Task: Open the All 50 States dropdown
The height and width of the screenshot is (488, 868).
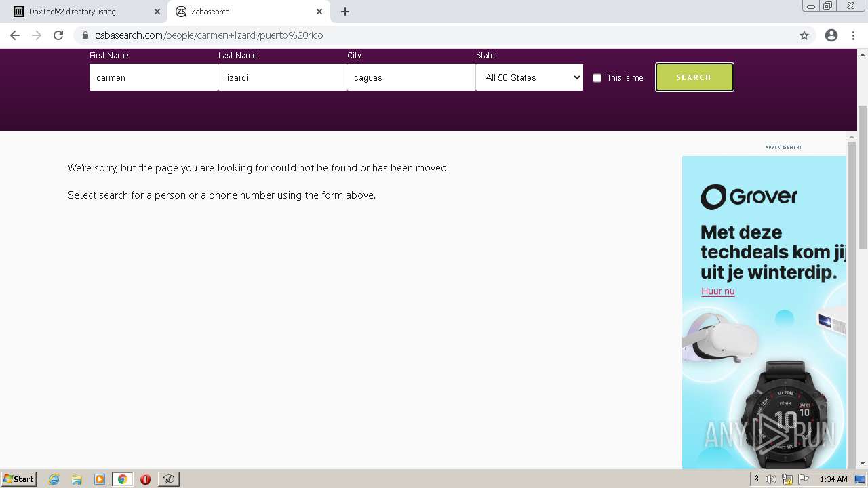Action: tap(530, 77)
